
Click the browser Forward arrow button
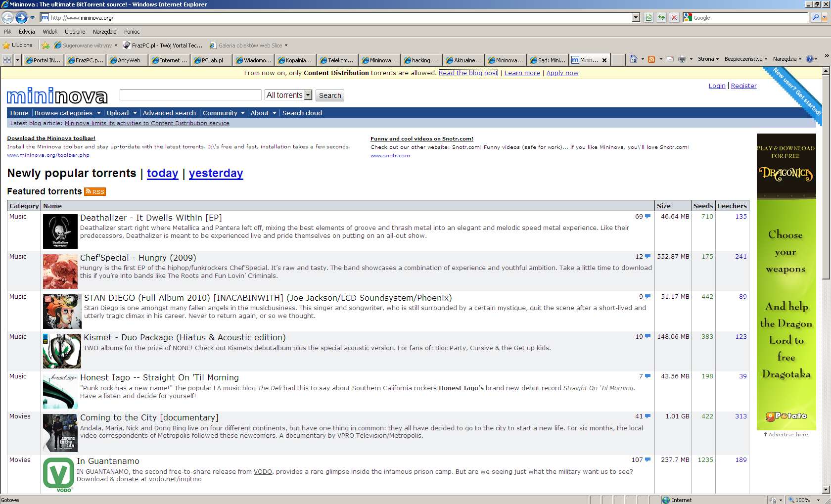(21, 18)
